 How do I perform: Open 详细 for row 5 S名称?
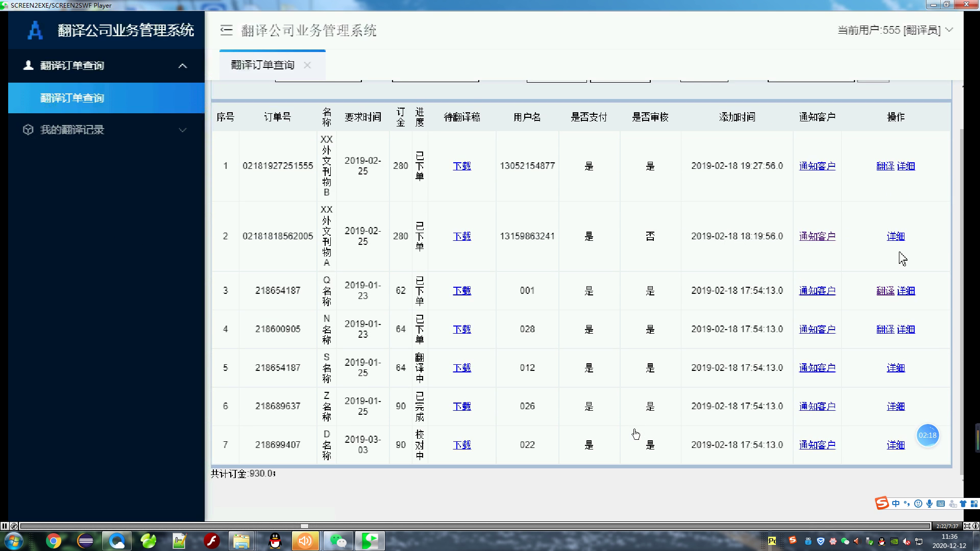coord(896,368)
